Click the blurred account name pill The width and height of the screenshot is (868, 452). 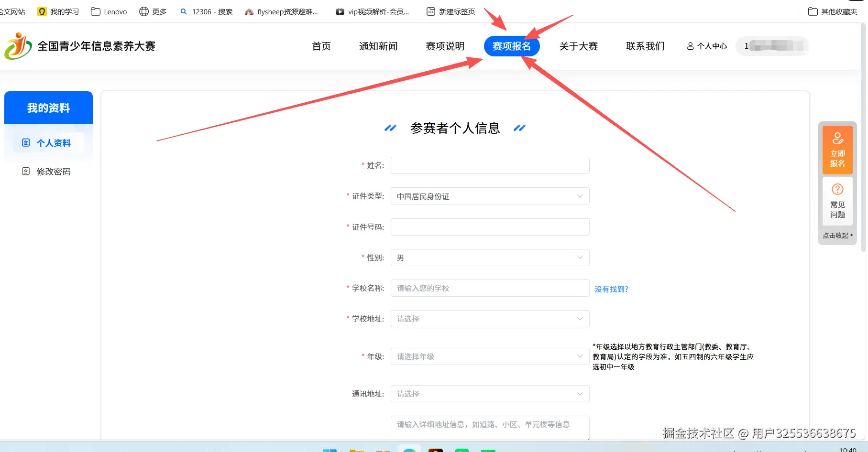[772, 46]
